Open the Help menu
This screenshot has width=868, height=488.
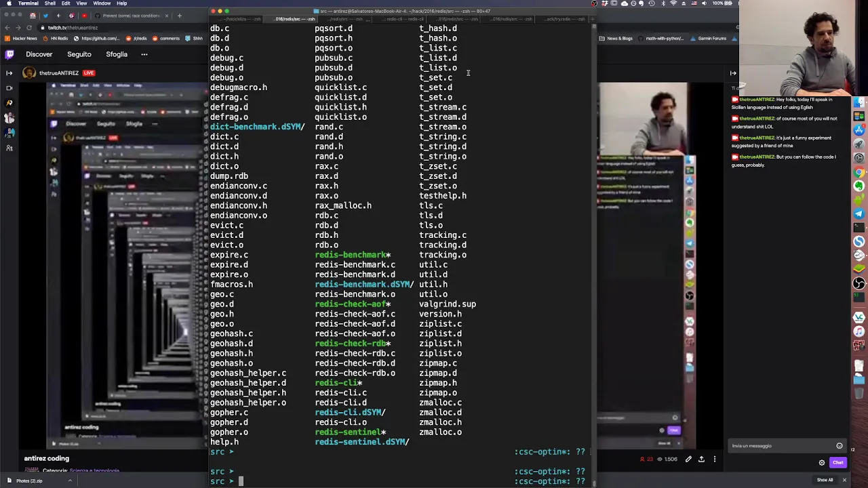tap(122, 3)
